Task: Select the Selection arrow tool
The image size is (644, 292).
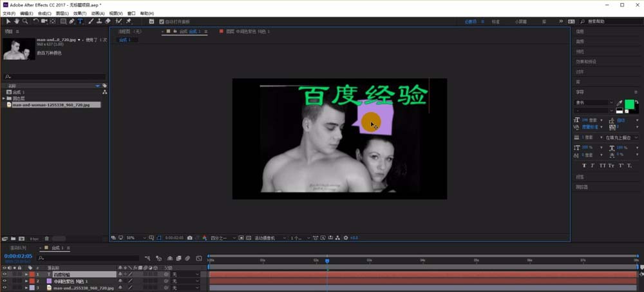Action: (x=8, y=21)
